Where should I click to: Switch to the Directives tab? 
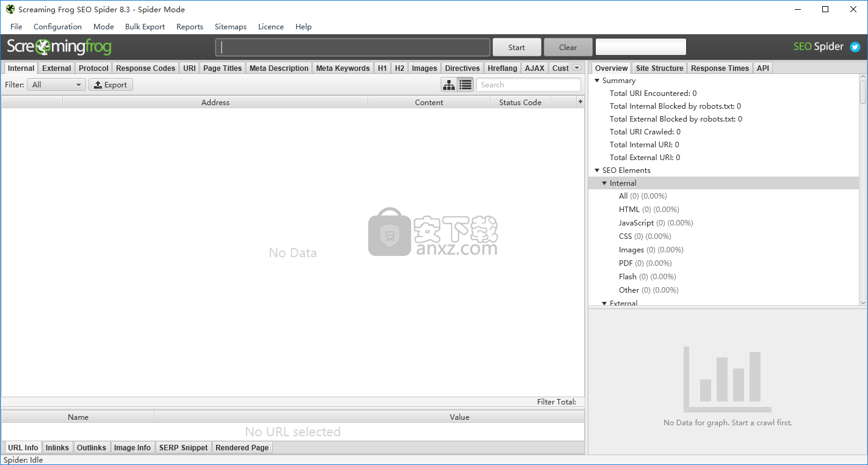(462, 68)
